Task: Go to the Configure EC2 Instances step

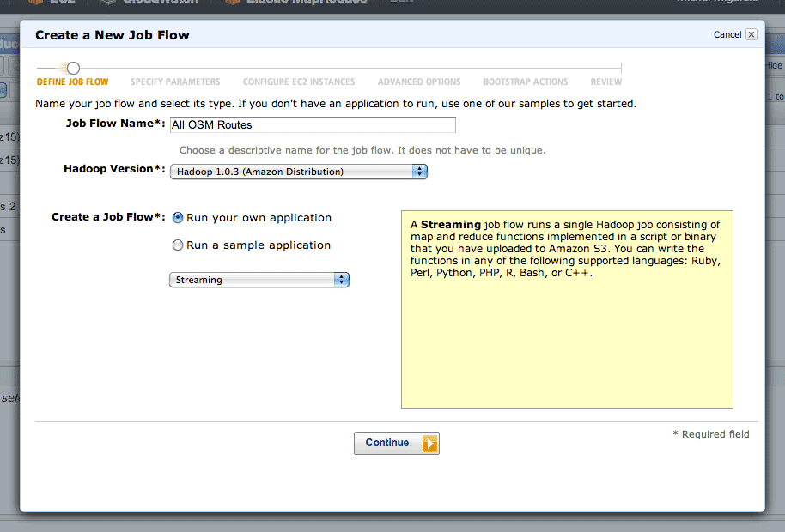Action: coord(299,82)
